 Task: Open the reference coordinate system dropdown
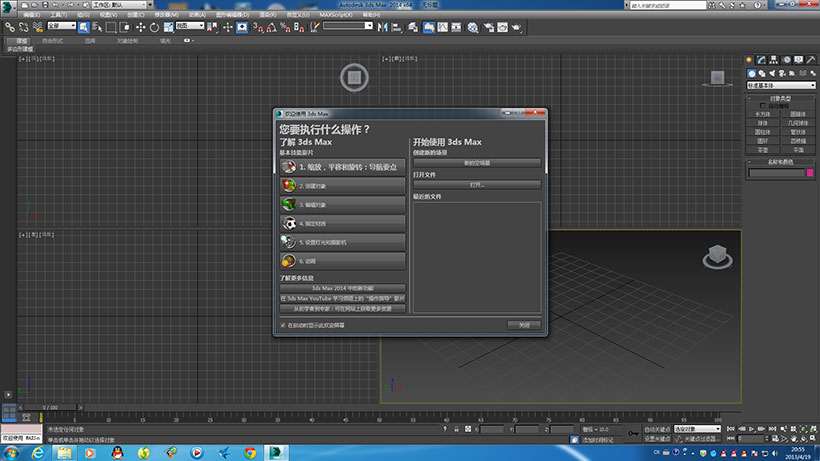pos(190,26)
